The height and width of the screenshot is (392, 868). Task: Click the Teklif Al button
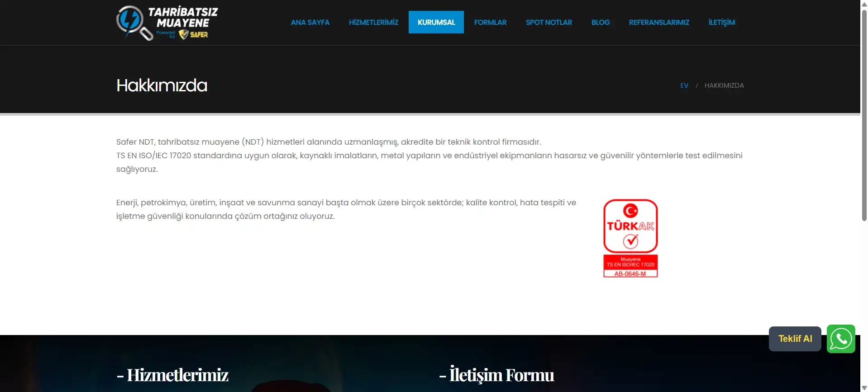pos(795,339)
